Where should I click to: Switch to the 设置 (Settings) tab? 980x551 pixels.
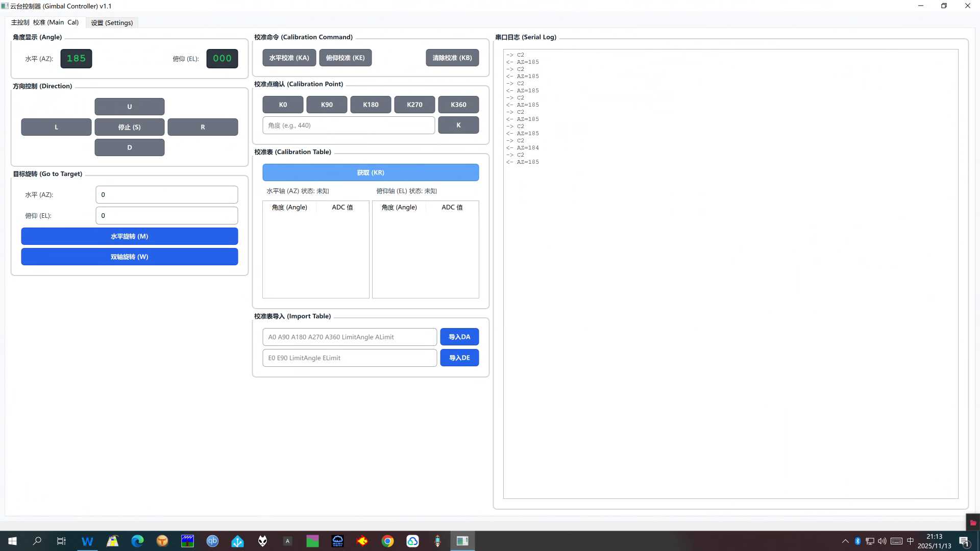(112, 22)
